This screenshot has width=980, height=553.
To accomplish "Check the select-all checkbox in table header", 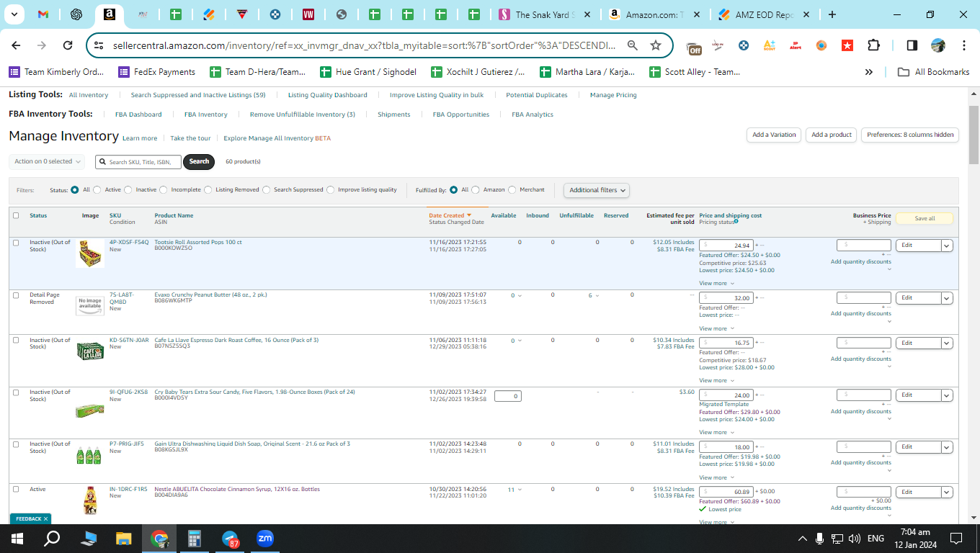I will [x=16, y=215].
